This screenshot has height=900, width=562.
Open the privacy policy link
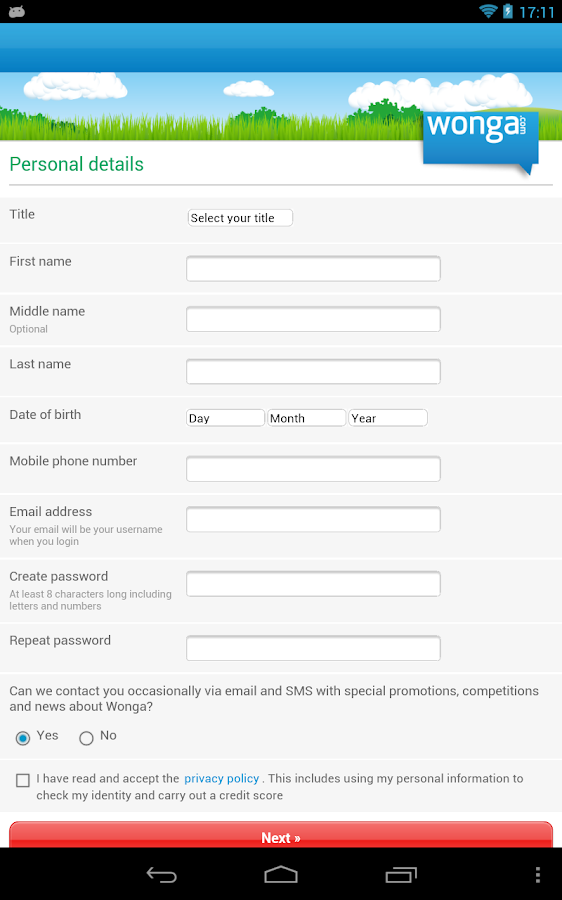point(222,778)
